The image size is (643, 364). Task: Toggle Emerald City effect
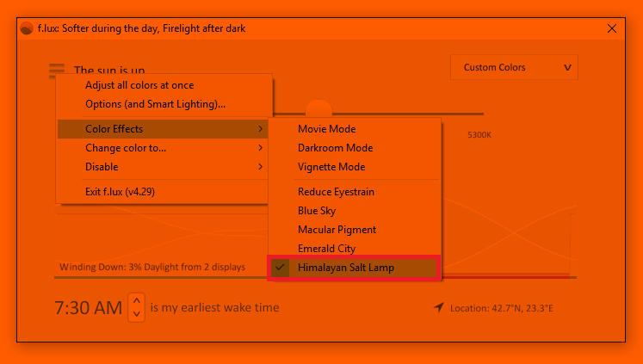tap(355, 249)
